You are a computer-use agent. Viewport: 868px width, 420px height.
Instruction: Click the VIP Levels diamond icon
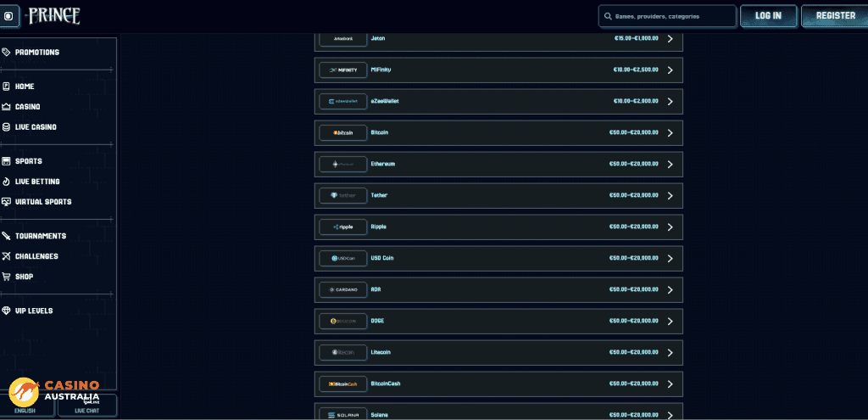click(x=6, y=311)
